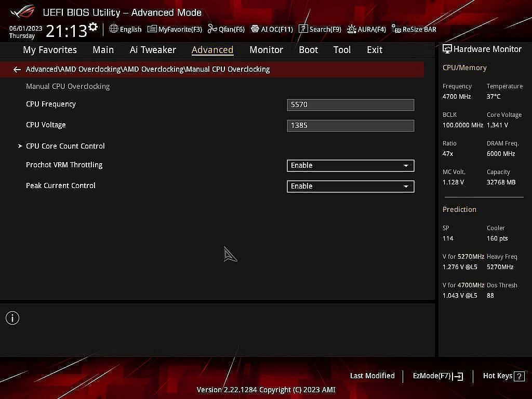Click the 06/01/2023 date text
Image resolution: width=532 pixels, height=399 pixels.
26,29
